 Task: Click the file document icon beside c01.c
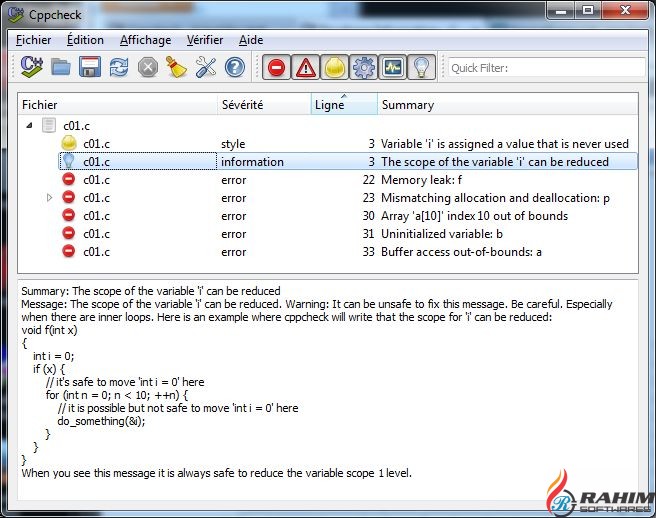[x=49, y=125]
